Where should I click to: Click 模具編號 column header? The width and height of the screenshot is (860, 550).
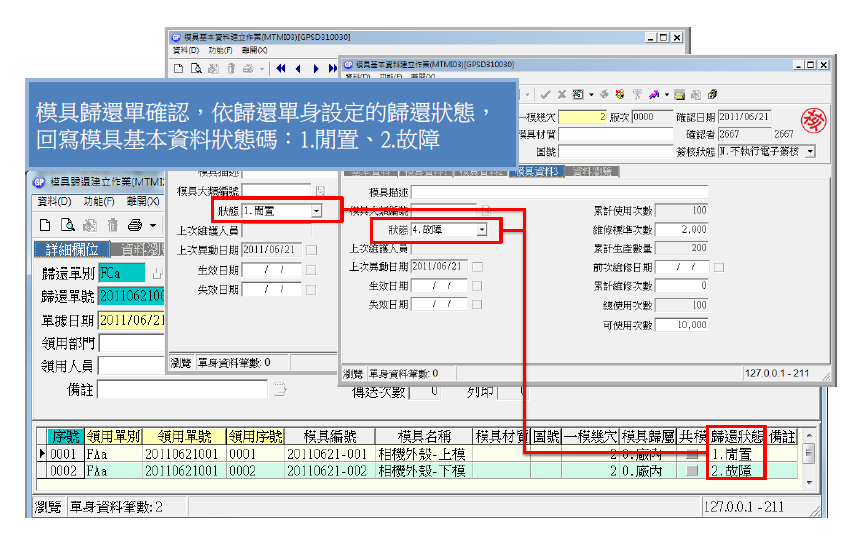coord(330,436)
